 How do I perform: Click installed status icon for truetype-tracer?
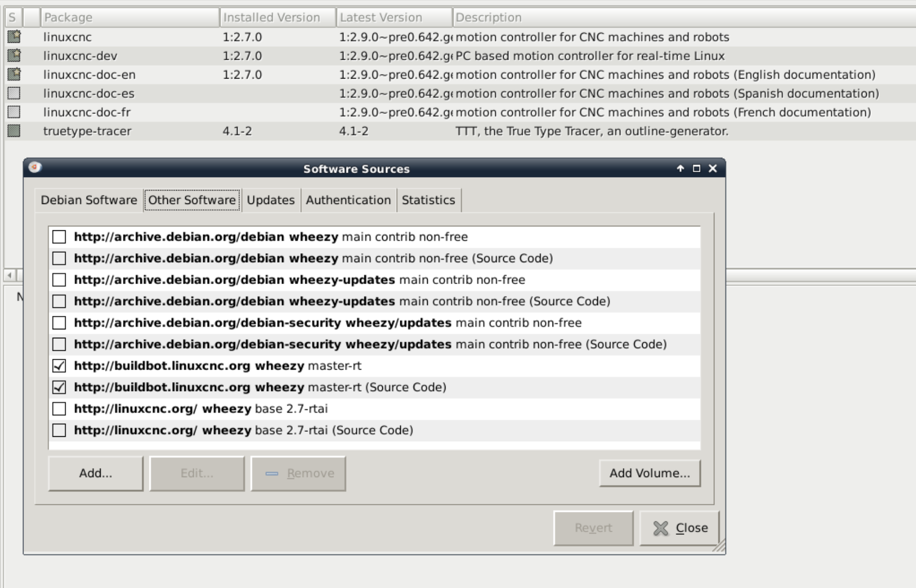(14, 131)
